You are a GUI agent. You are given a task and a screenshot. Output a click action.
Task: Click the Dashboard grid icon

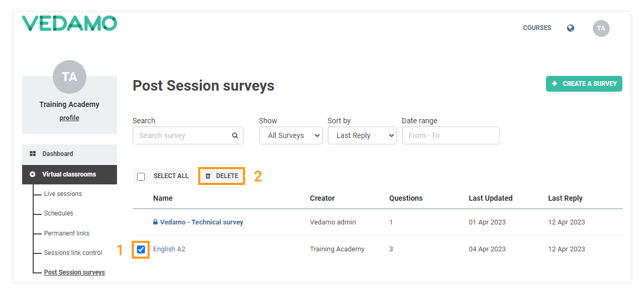tap(33, 154)
